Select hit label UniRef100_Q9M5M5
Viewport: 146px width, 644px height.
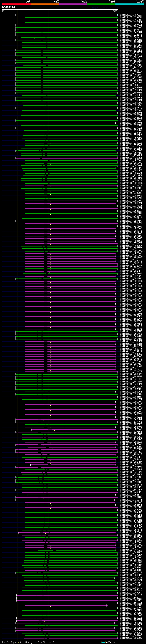point(131,103)
